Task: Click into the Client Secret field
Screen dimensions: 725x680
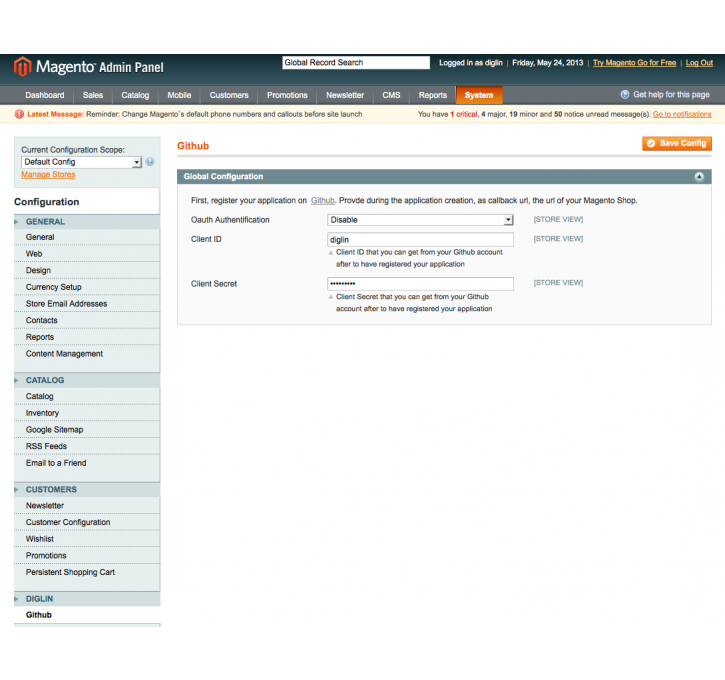Action: (x=420, y=284)
